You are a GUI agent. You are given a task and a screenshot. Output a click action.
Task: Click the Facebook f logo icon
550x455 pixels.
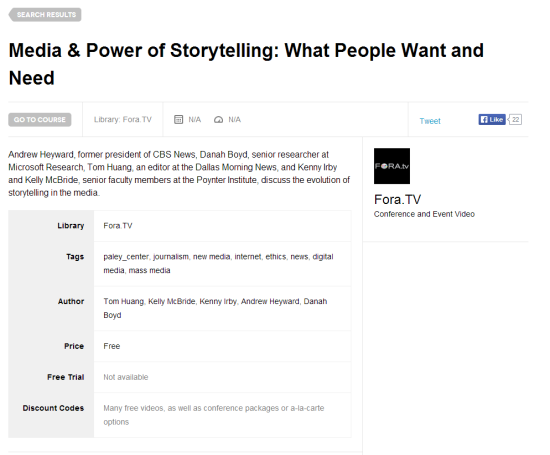[x=484, y=120]
